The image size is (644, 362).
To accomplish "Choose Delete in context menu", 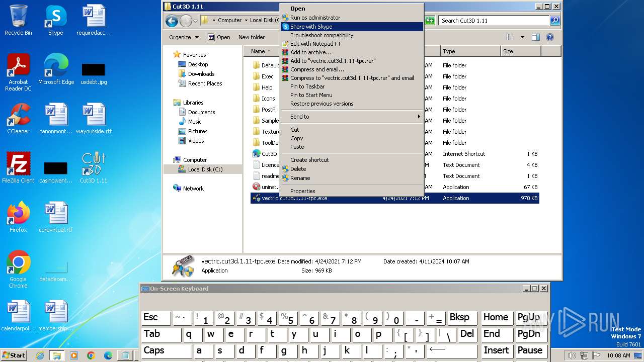I will [x=352, y=169].
